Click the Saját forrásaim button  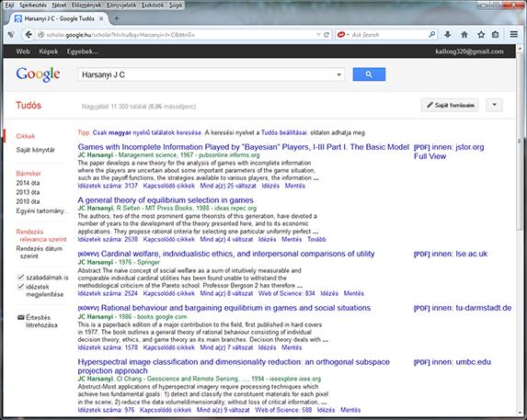coord(450,105)
